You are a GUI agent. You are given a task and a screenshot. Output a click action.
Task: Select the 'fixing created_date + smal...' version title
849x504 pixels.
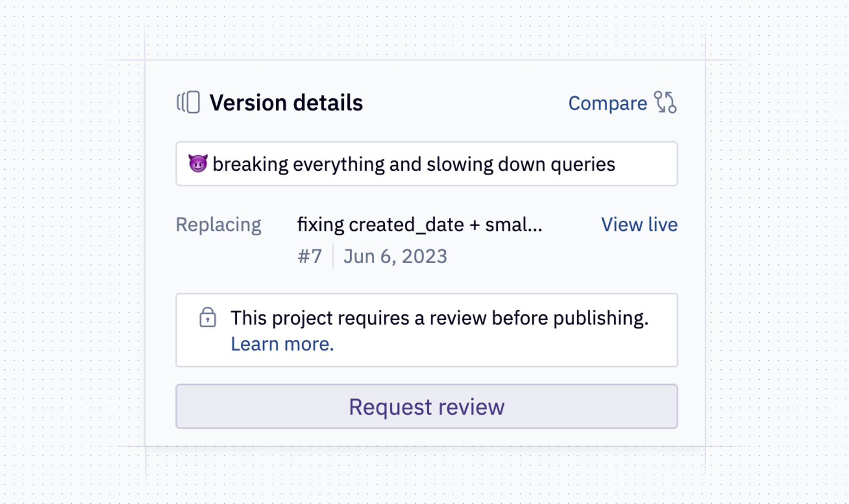click(420, 225)
